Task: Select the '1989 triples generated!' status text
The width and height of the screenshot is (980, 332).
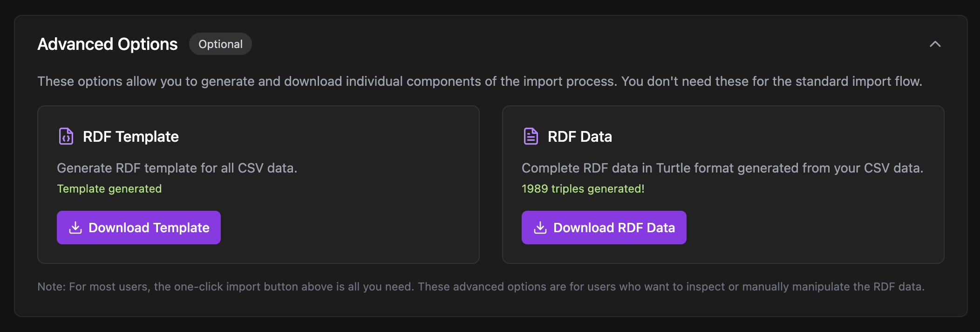Action: [583, 189]
